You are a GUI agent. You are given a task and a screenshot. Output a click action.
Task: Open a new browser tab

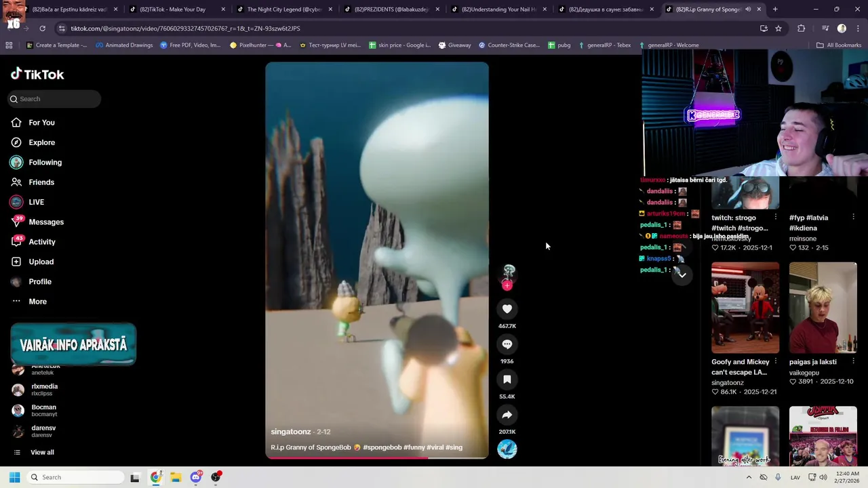(775, 9)
